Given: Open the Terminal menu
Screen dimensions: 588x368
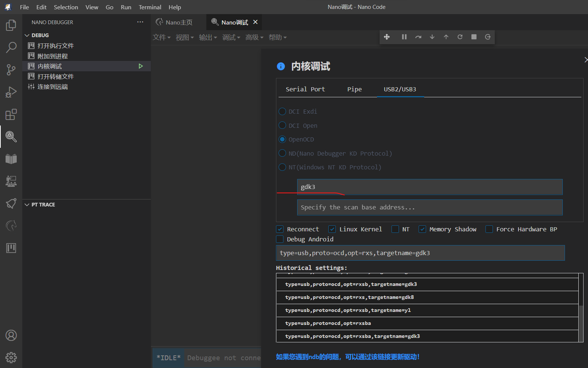Looking at the screenshot, I should pyautogui.click(x=150, y=7).
